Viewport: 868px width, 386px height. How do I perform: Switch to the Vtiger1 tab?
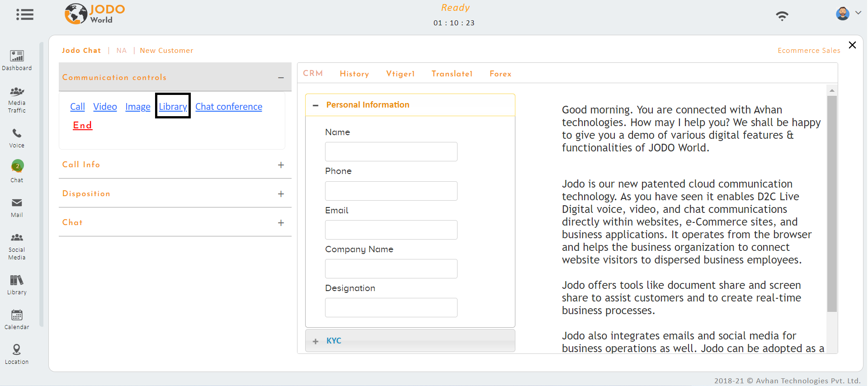[x=400, y=74]
